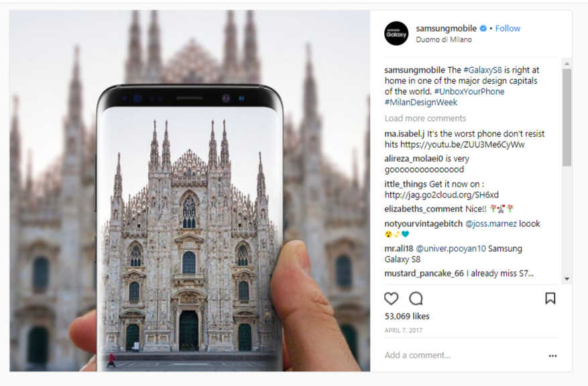Like the post with the heart icon

pyautogui.click(x=391, y=299)
